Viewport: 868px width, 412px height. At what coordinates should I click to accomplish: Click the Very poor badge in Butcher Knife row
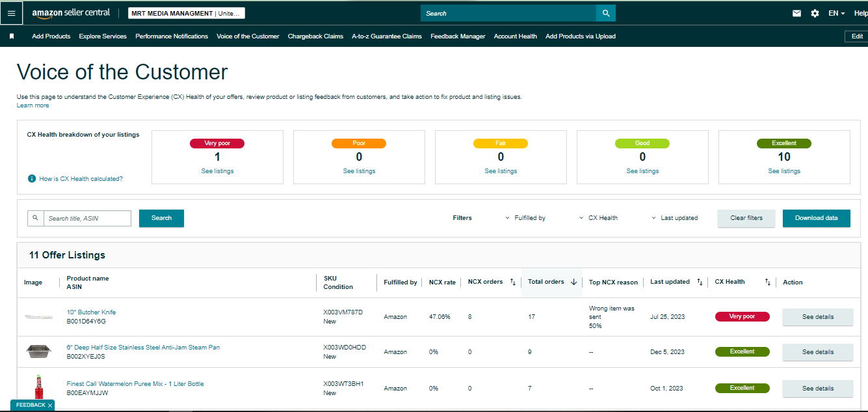[x=742, y=316]
